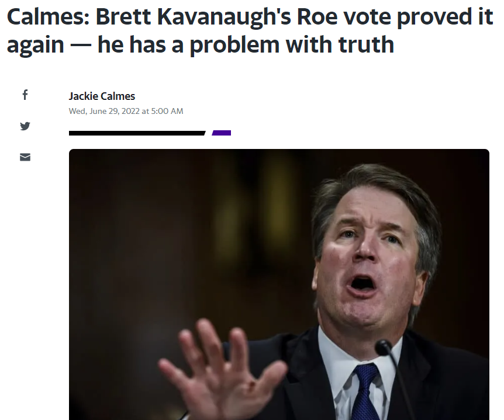The width and height of the screenshot is (504, 420).
Task: Share the article on Facebook
Action: (x=25, y=95)
